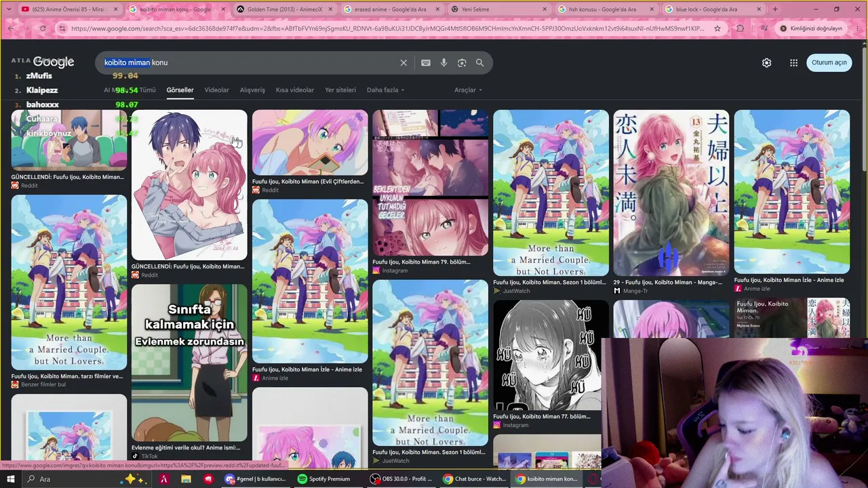
Task: Expand the 'Daha fazla' dropdown
Action: tap(385, 90)
